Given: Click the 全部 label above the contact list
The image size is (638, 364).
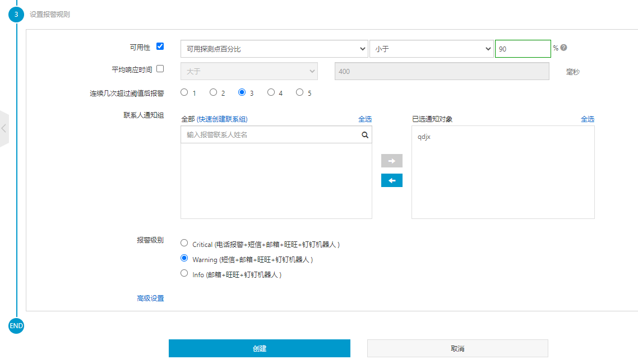Looking at the screenshot, I should [x=188, y=119].
